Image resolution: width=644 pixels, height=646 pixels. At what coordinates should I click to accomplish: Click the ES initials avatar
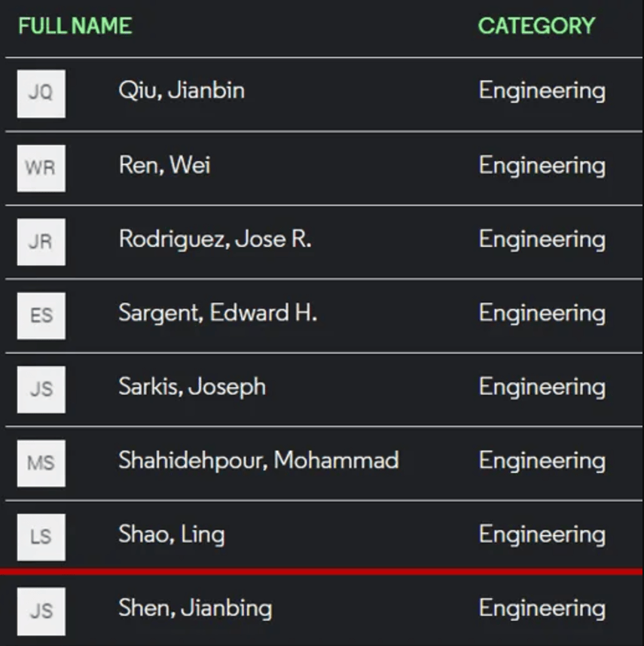[x=41, y=315]
